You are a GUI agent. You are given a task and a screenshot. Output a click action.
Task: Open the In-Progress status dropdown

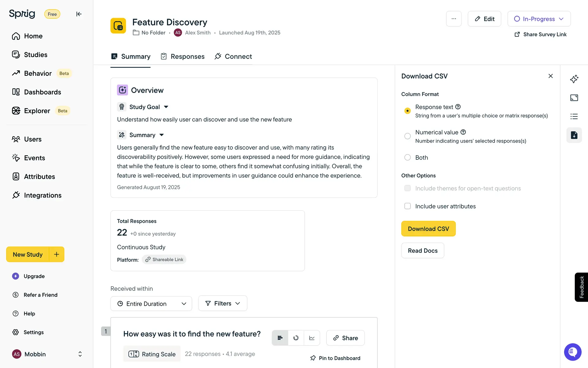tap(539, 19)
